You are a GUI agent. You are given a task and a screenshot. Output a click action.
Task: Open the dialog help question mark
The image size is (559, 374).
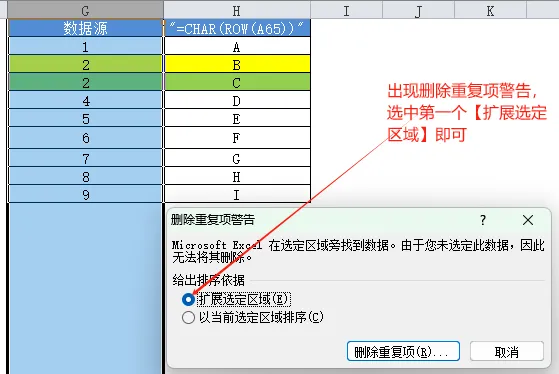point(483,220)
